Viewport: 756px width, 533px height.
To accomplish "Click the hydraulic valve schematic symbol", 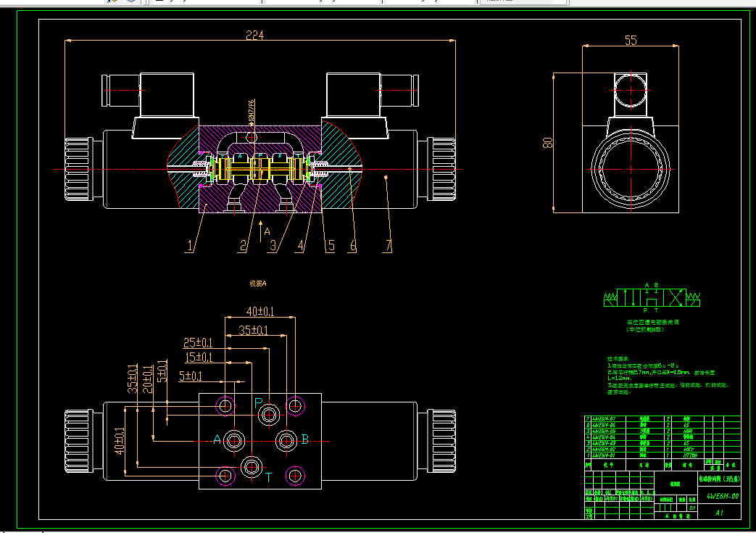I will [x=652, y=297].
